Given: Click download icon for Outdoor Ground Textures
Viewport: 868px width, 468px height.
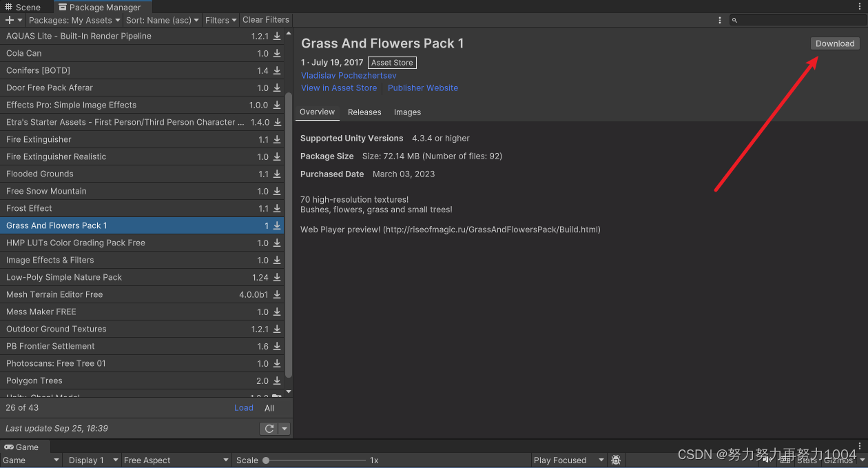Looking at the screenshot, I should pyautogui.click(x=277, y=329).
